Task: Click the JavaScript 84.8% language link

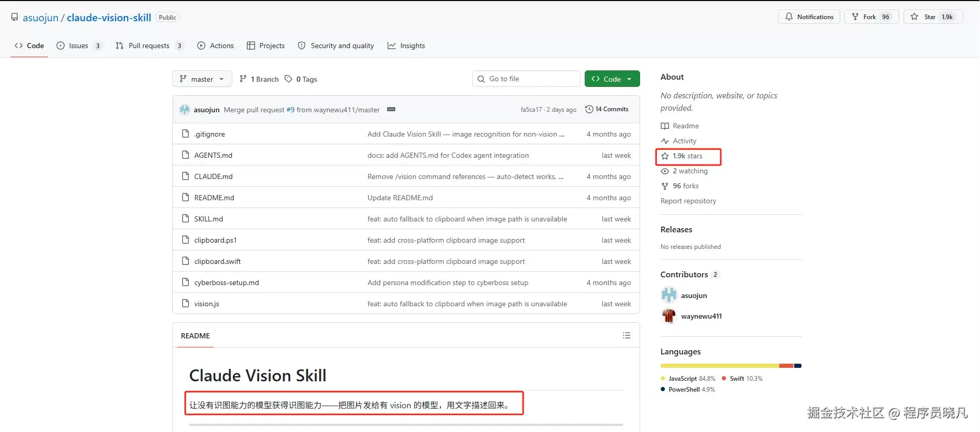Action: [x=688, y=379]
